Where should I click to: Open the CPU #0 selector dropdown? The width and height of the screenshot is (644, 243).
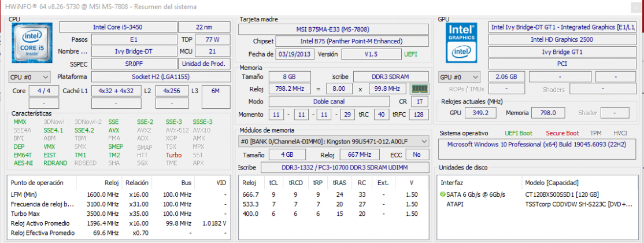pyautogui.click(x=29, y=77)
